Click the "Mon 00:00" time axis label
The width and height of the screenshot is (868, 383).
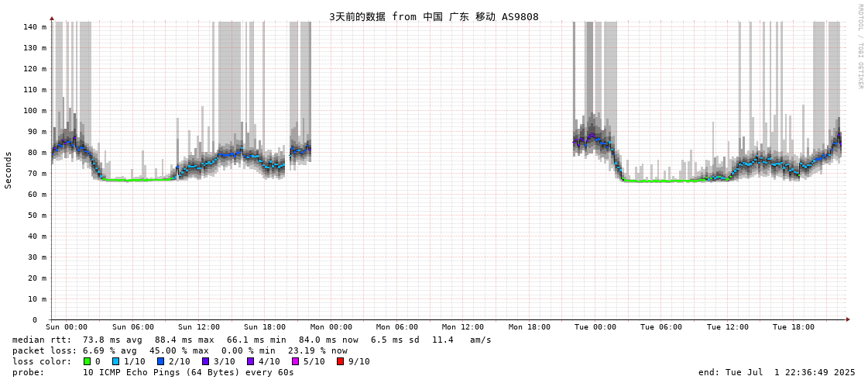331,327
